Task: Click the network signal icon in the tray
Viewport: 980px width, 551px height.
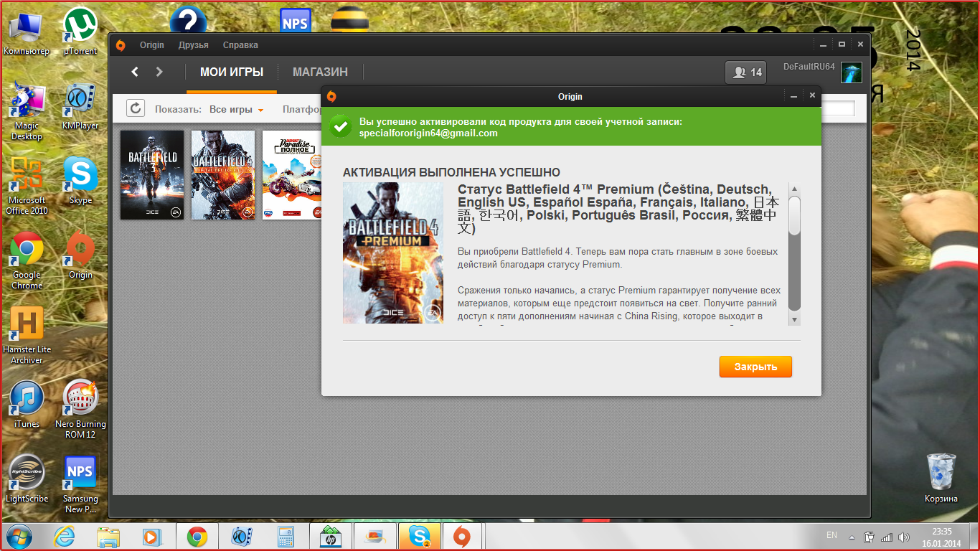Action: tap(886, 537)
